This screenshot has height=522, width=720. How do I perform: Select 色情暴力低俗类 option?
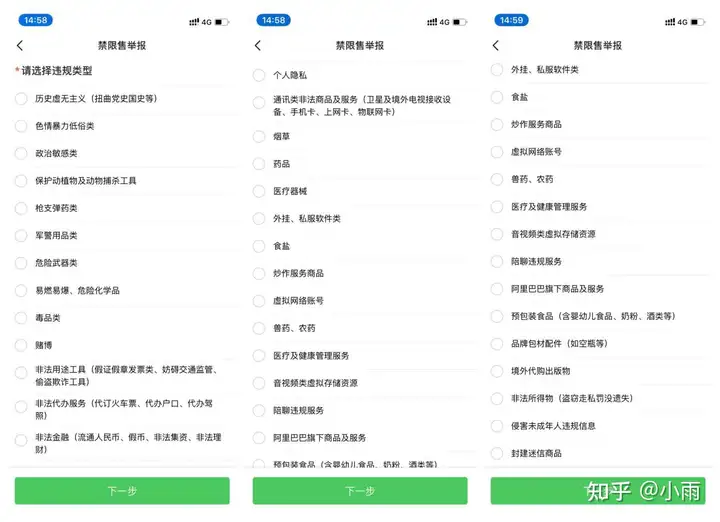(x=21, y=126)
